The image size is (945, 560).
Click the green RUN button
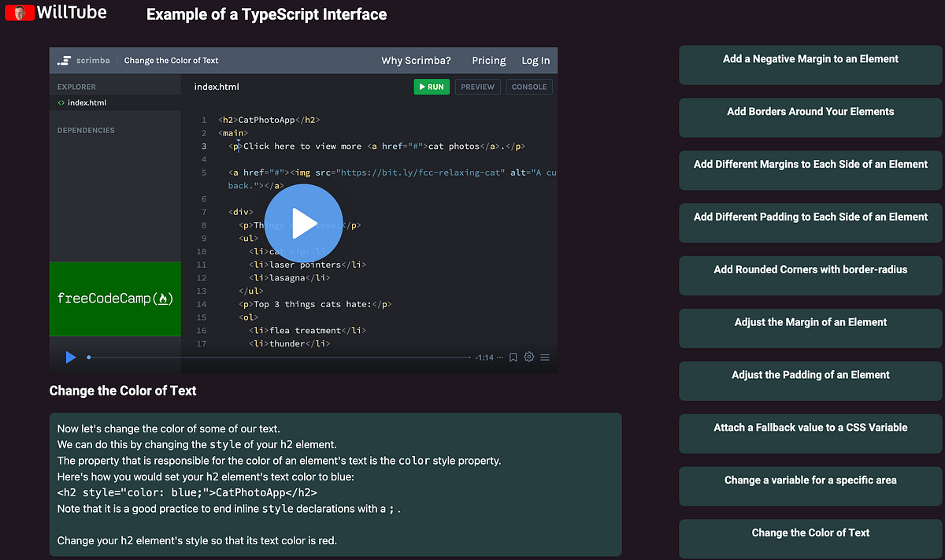(432, 87)
